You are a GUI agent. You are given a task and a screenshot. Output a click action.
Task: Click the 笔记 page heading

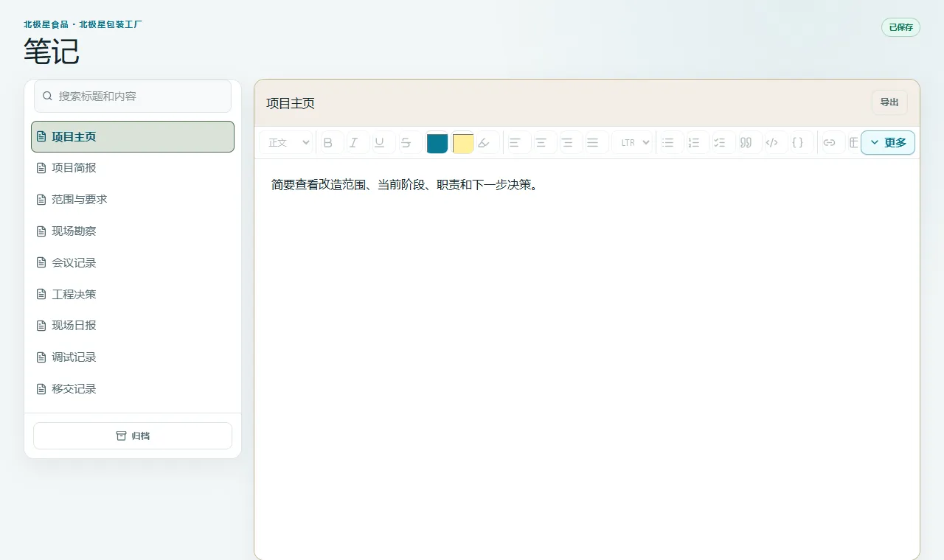tap(52, 52)
